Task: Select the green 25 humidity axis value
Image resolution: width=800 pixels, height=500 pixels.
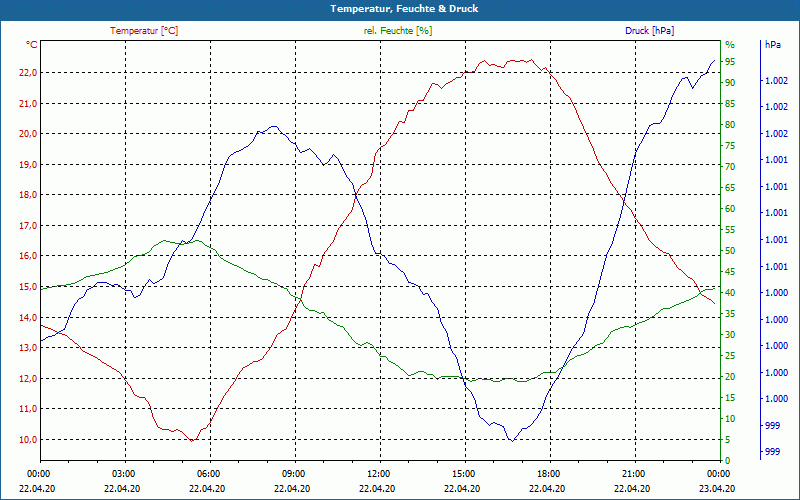Action: point(730,356)
